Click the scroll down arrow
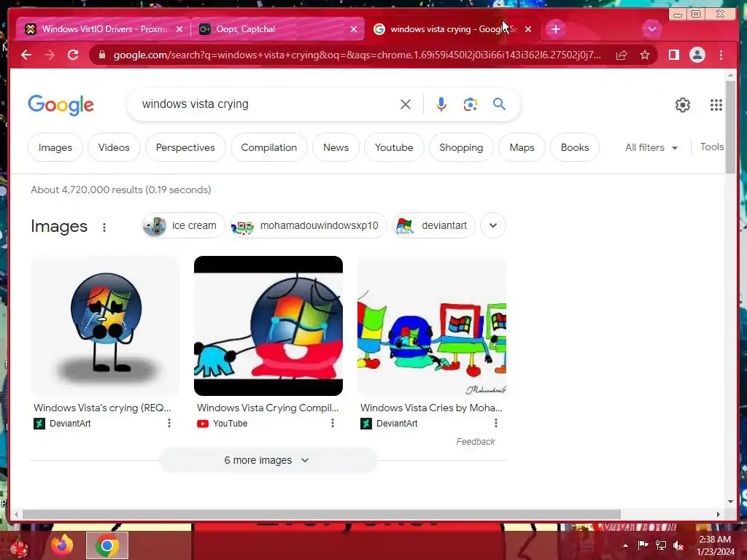 (x=730, y=501)
